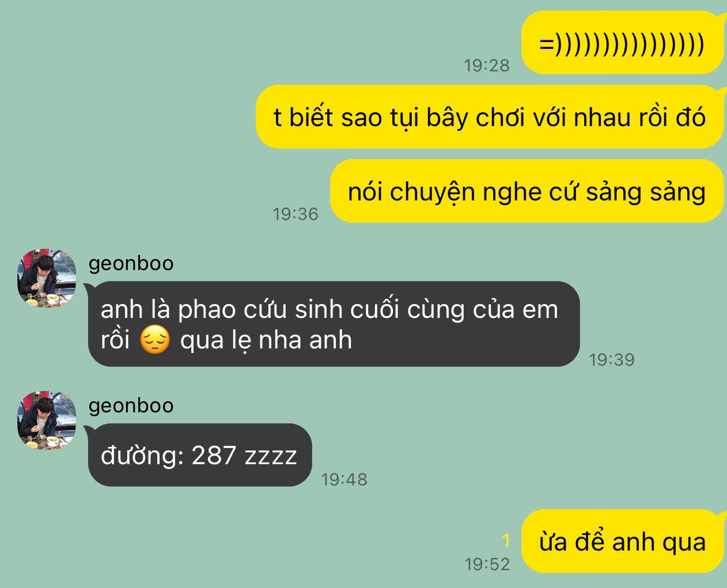Click the 19:36 timestamp
This screenshot has width=727, height=588.
[x=296, y=214]
